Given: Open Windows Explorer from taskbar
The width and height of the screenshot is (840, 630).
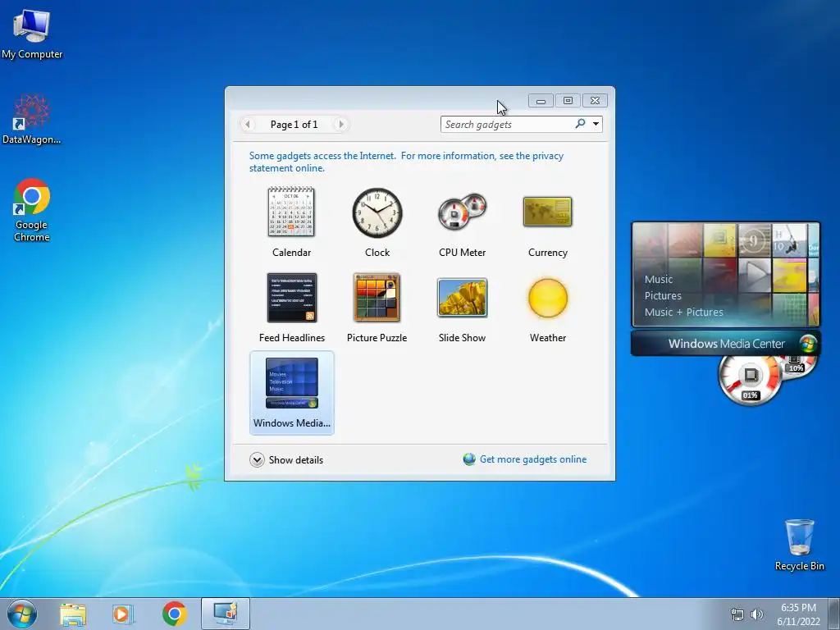Looking at the screenshot, I should pos(73,614).
